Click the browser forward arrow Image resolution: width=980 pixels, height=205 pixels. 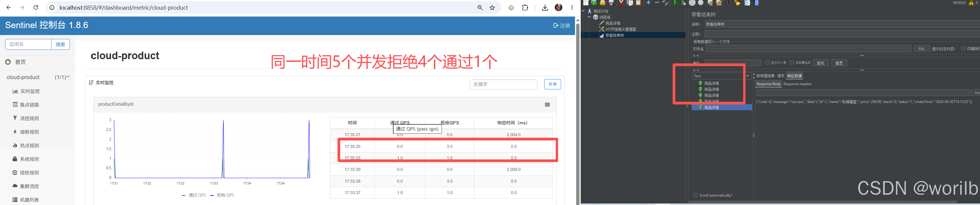pyautogui.click(x=22, y=8)
